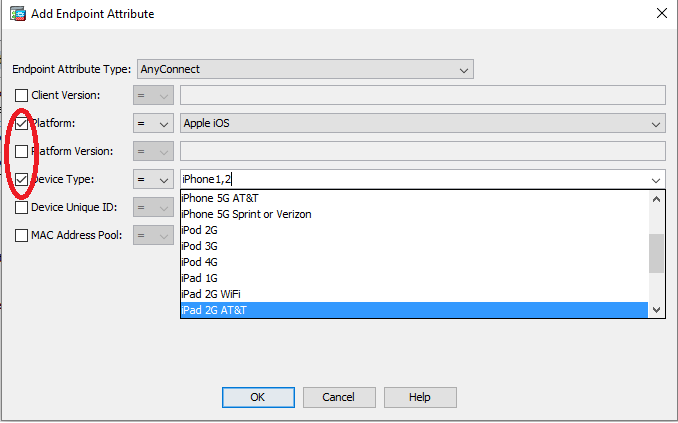Viewport: 678px width, 423px height.
Task: Check the MAC Address Pool checkbox
Action: click(x=21, y=236)
